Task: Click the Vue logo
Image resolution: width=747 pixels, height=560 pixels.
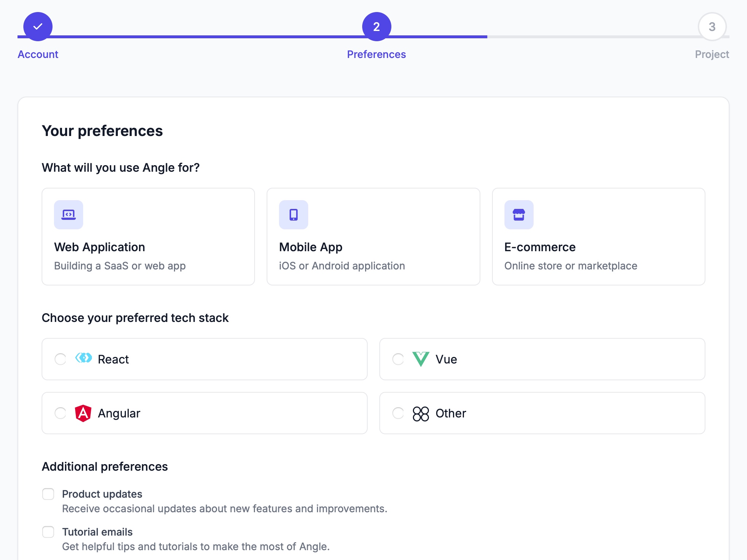Action: click(x=420, y=359)
